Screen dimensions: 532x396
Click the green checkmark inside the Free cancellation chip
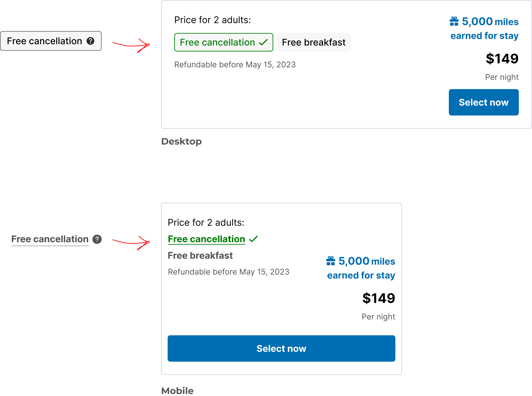[264, 42]
